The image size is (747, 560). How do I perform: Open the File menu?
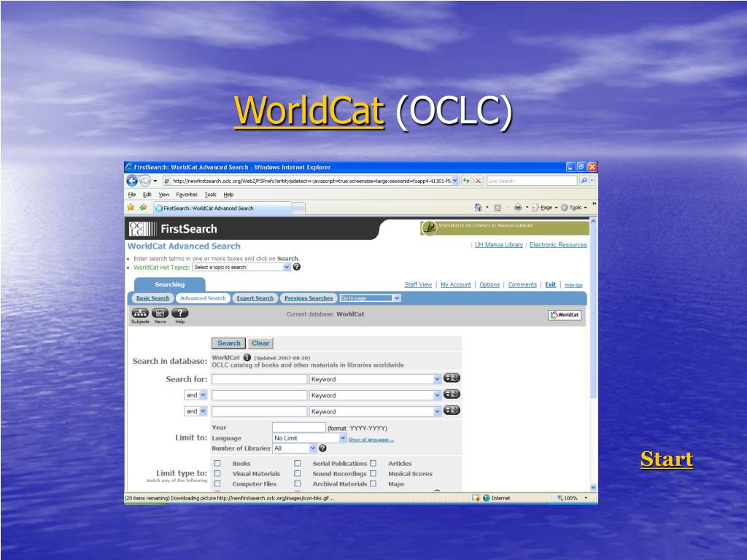pos(132,194)
